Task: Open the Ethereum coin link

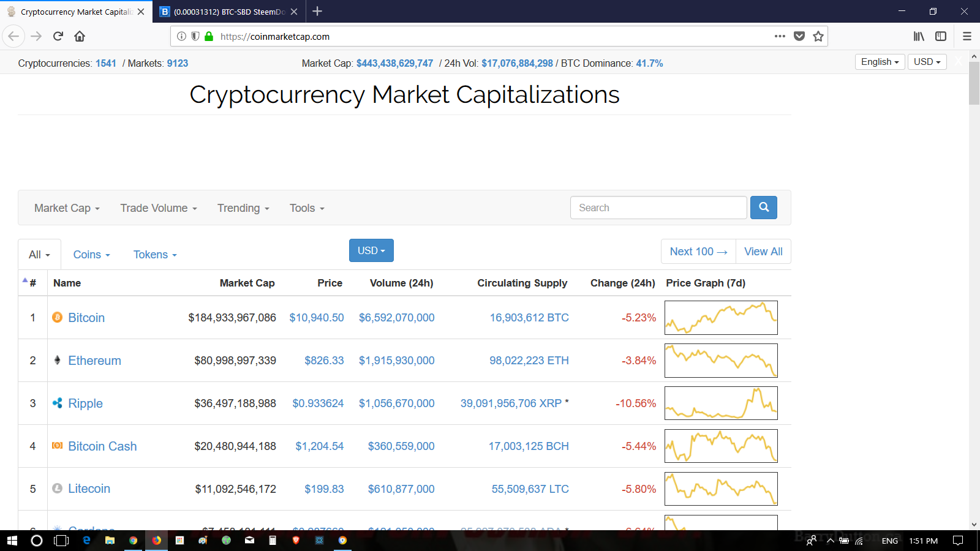Action: [x=94, y=361]
